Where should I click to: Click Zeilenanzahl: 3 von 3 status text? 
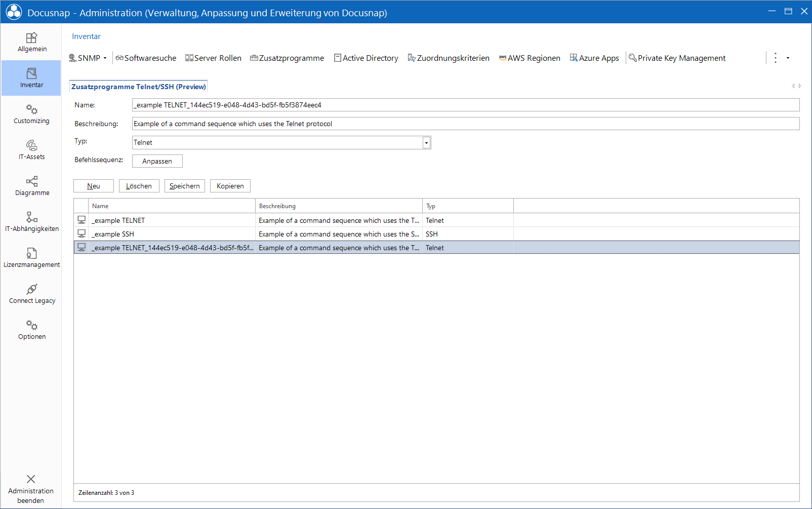click(x=106, y=493)
